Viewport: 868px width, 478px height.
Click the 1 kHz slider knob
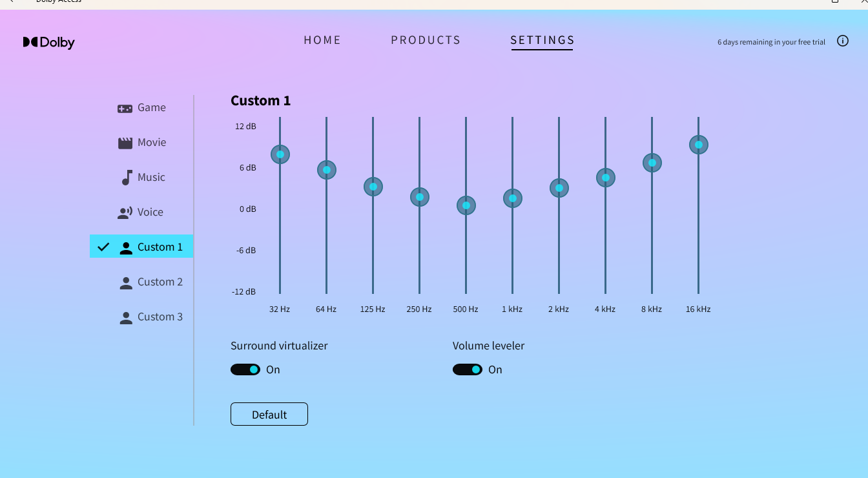click(513, 198)
